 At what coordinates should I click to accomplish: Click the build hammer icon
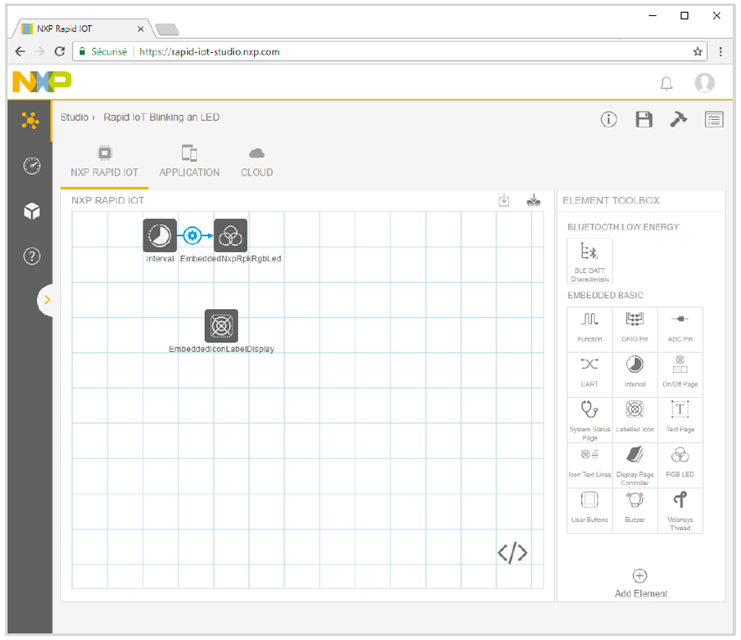[678, 119]
